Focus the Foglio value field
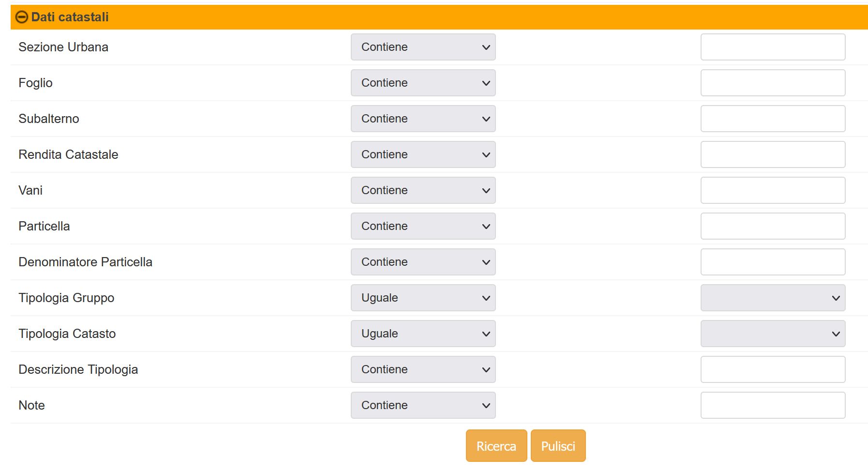Screen dimensions: 868x473 (x=773, y=83)
